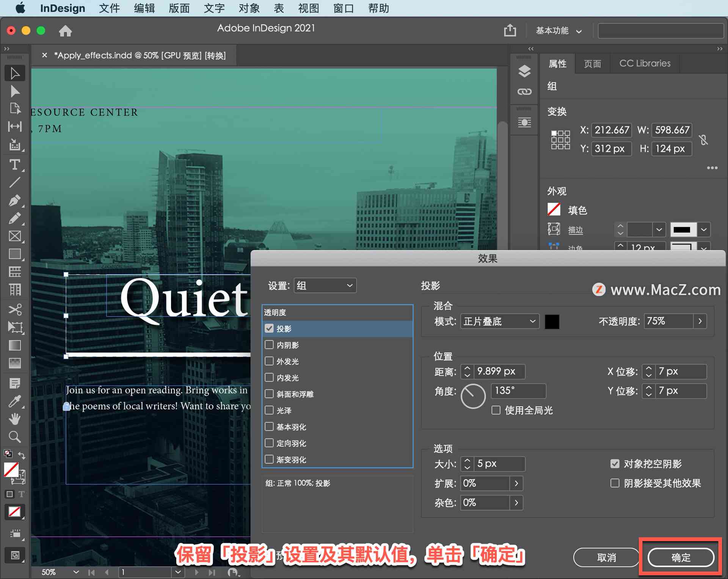Open the 基本功能 workspace switcher
This screenshot has width=728, height=579.
(559, 31)
